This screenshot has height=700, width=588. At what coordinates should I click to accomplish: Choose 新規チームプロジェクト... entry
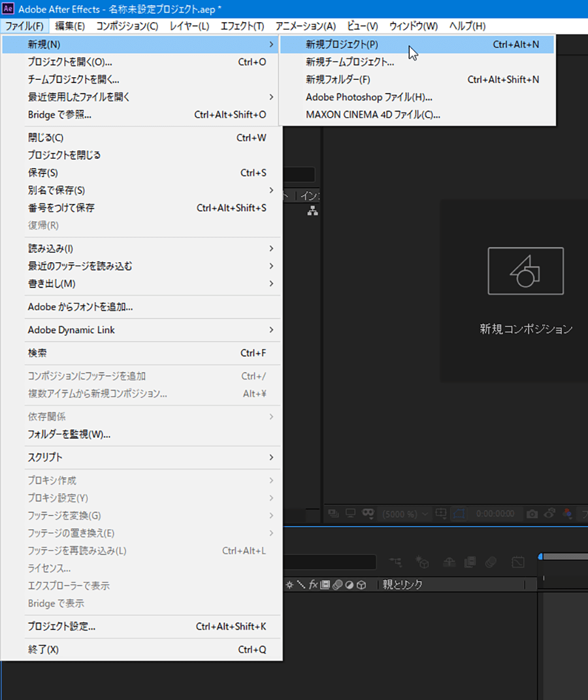click(x=417, y=61)
